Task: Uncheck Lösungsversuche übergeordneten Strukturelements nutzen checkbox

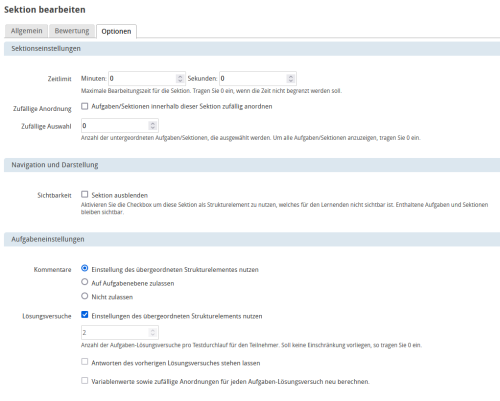Action: click(85, 315)
